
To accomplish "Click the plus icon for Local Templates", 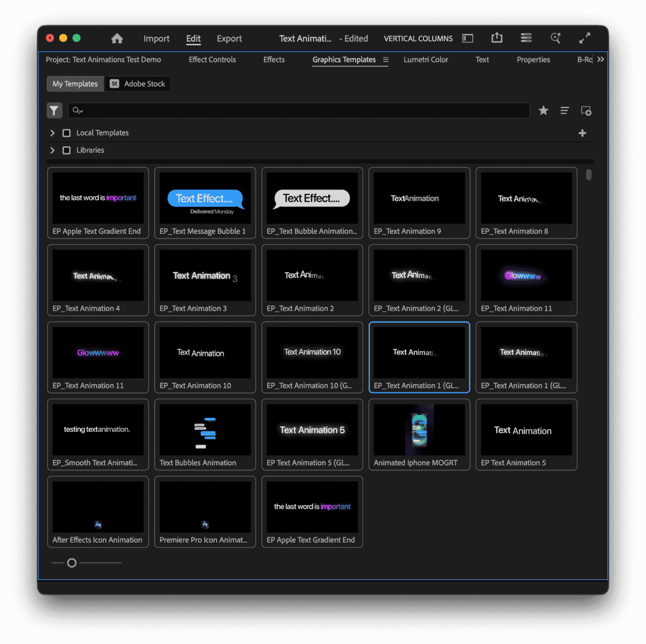I will click(582, 133).
